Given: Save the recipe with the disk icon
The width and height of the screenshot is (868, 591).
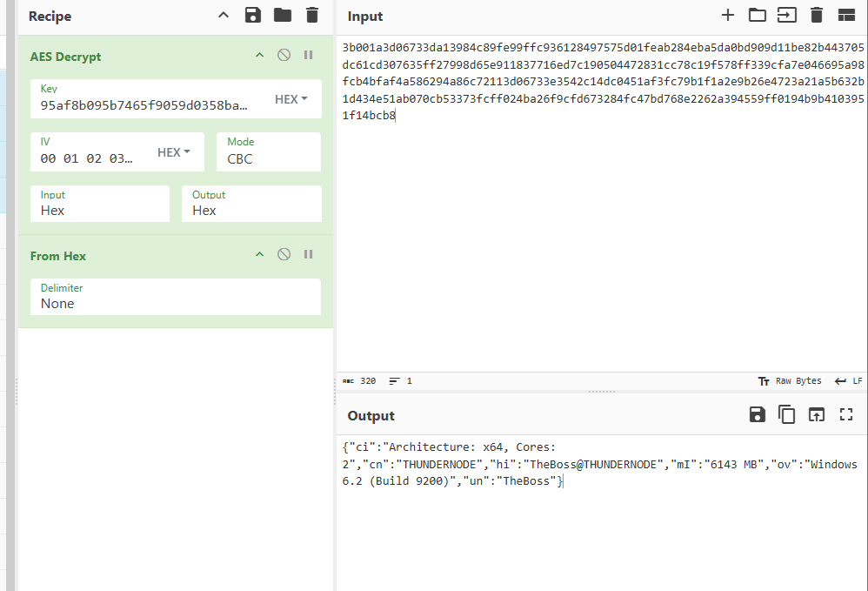Looking at the screenshot, I should tap(253, 15).
